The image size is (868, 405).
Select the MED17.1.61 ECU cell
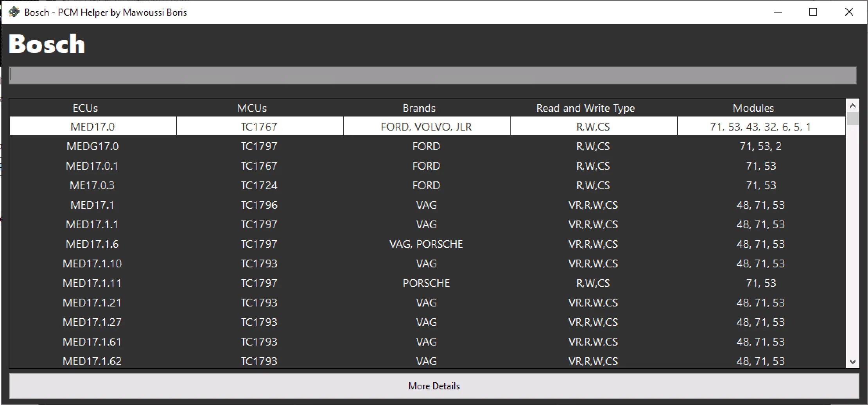tap(92, 342)
